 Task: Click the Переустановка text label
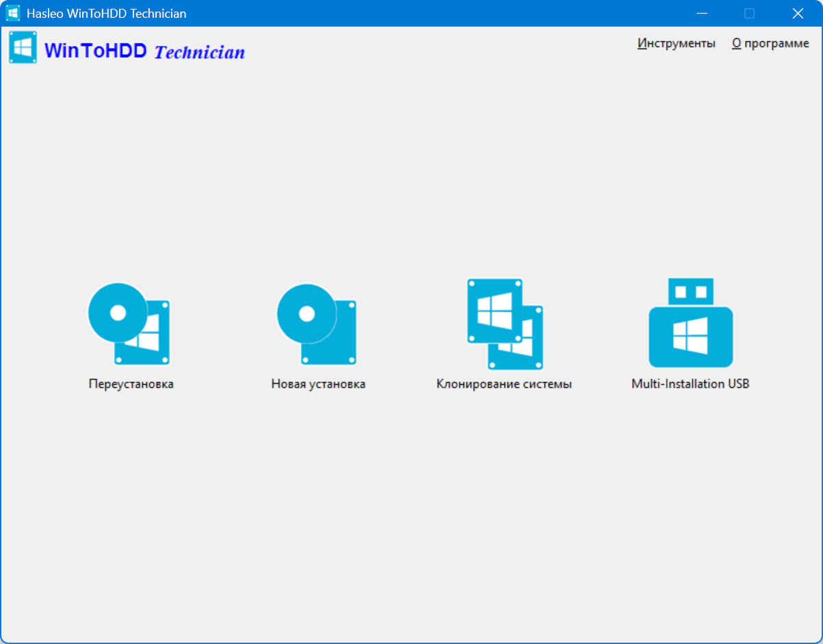click(x=131, y=384)
